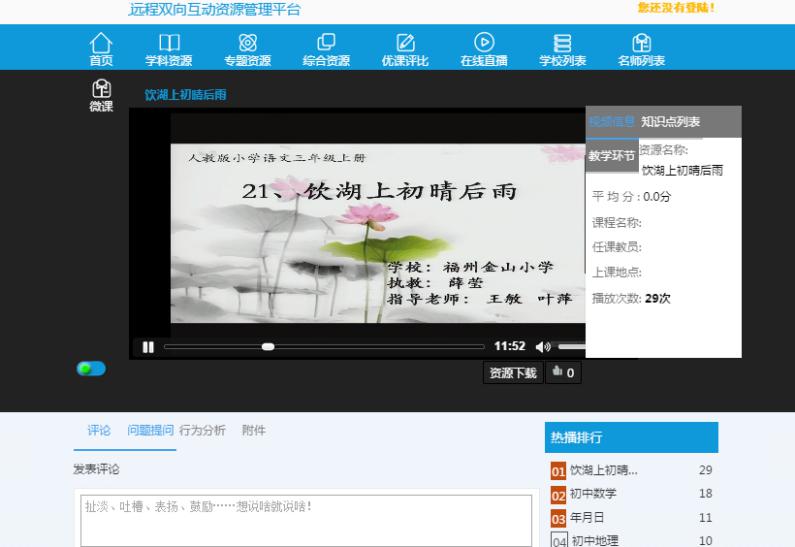Open 饮湖上初晴后雨 title link above the video
Viewport: 795px width, 547px height.
(186, 95)
